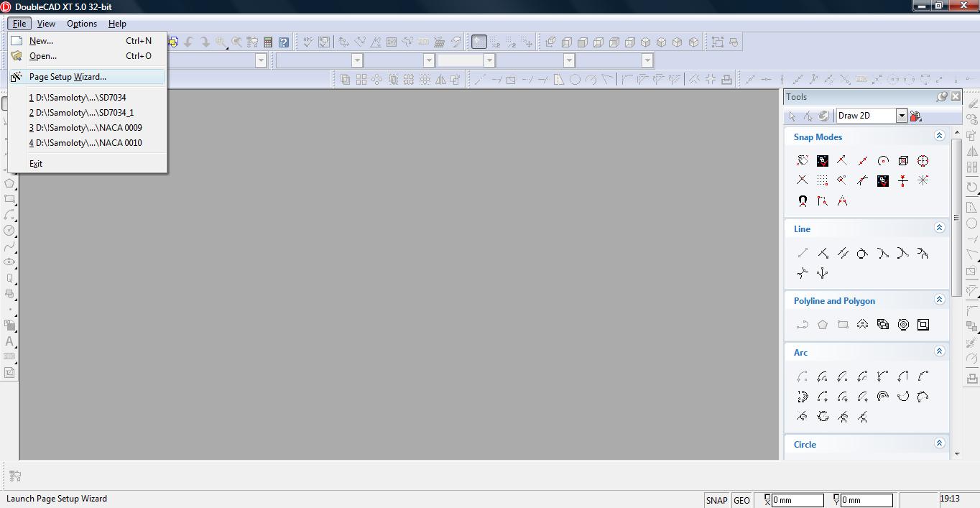Toggle SNAP mode in status bar
980x508 pixels.
tap(716, 500)
